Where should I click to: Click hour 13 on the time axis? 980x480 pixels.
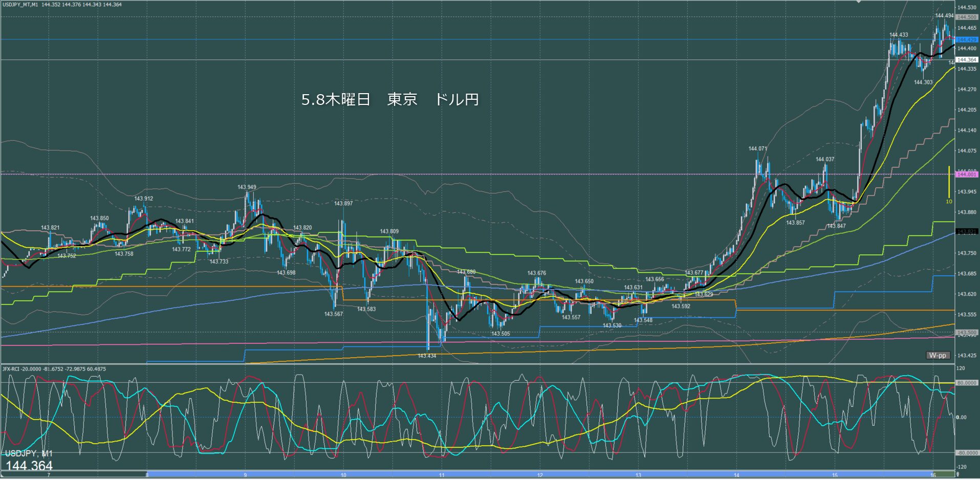coord(638,475)
